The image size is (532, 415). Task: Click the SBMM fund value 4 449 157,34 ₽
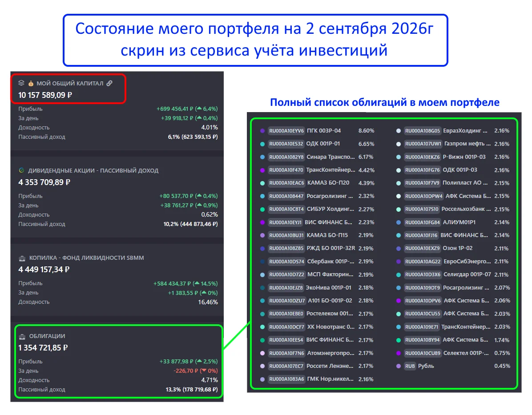[44, 270]
